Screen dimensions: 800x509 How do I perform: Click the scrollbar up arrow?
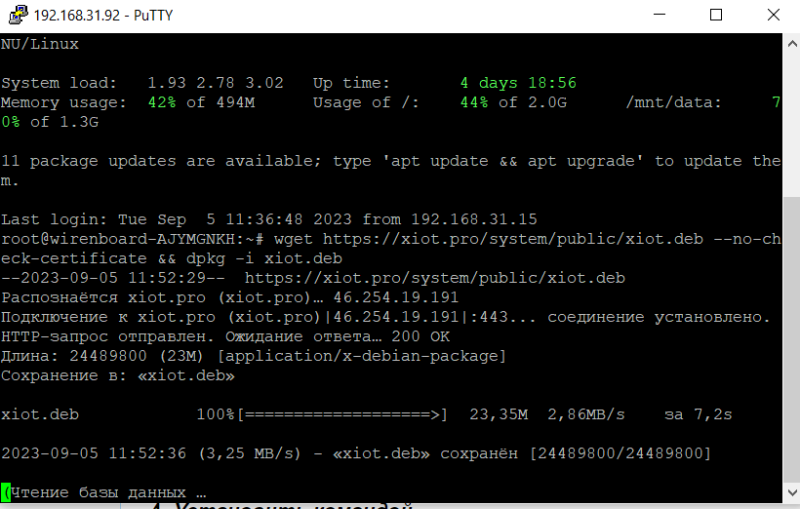click(x=791, y=44)
